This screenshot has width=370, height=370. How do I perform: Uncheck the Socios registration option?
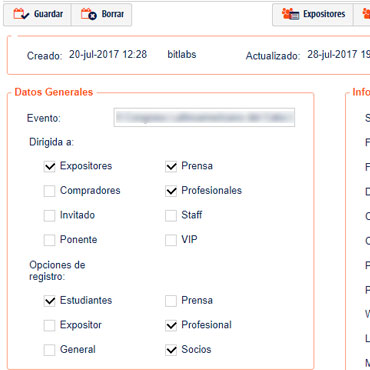171,350
